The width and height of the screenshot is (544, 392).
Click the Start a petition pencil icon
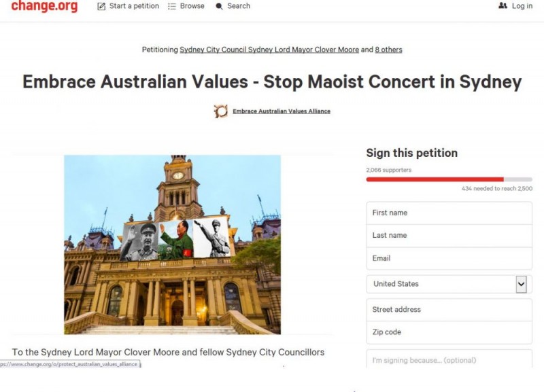point(101,6)
